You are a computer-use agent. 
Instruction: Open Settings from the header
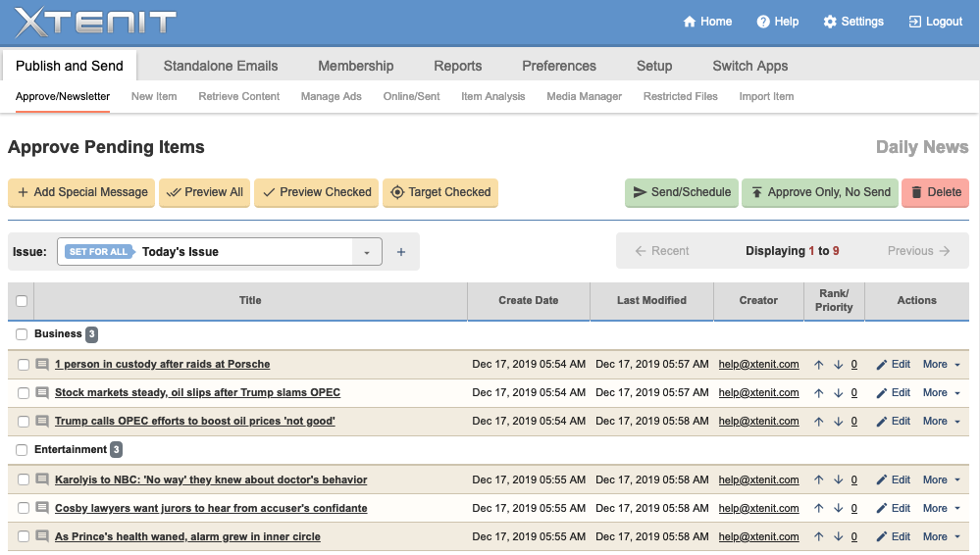pyautogui.click(x=853, y=22)
